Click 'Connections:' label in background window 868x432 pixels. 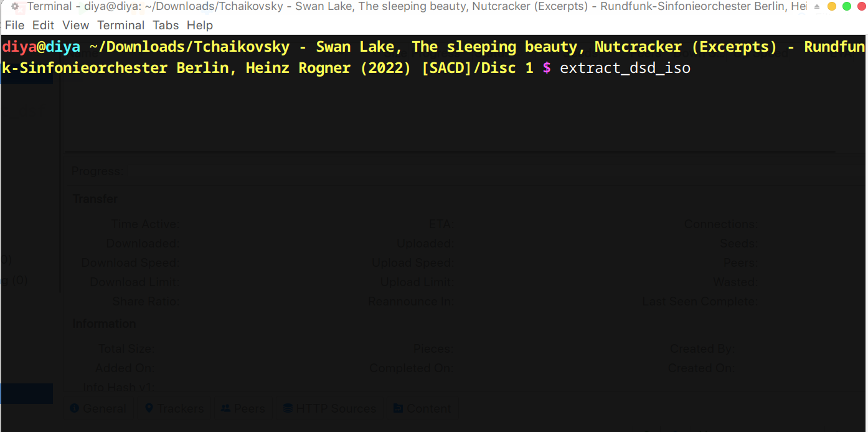(721, 224)
